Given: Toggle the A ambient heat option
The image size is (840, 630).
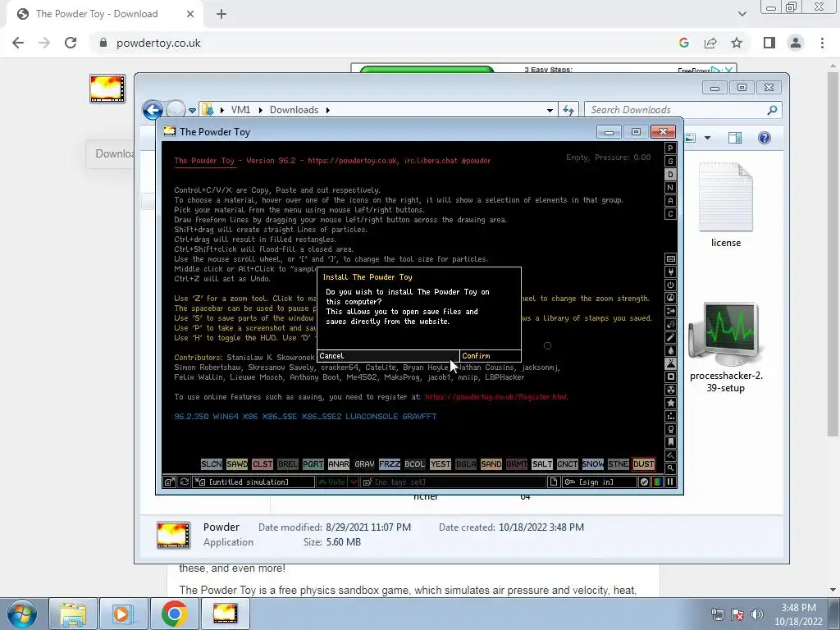Looking at the screenshot, I should tap(670, 201).
